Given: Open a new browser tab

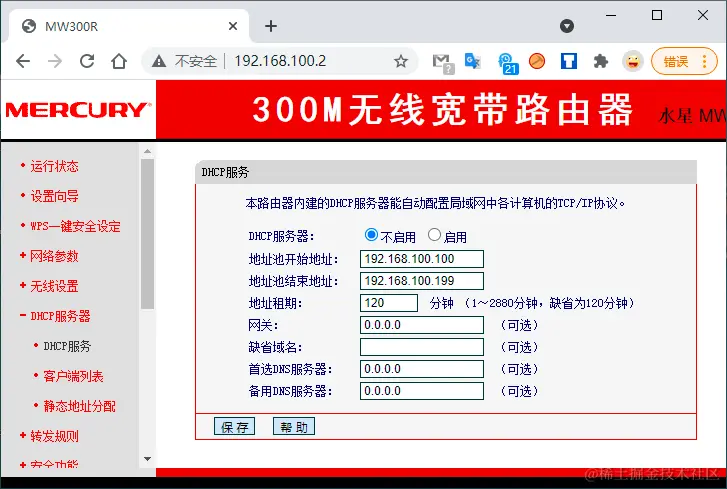Looking at the screenshot, I should click(271, 26).
